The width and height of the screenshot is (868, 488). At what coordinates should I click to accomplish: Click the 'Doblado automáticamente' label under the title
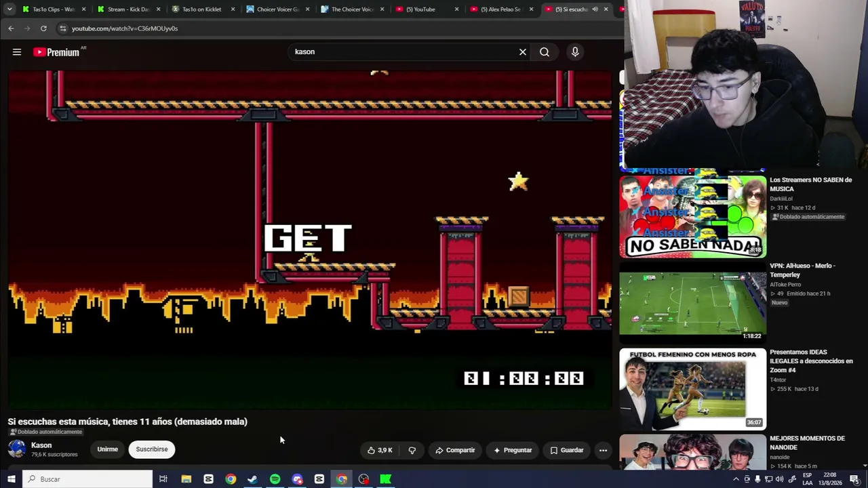click(x=46, y=432)
